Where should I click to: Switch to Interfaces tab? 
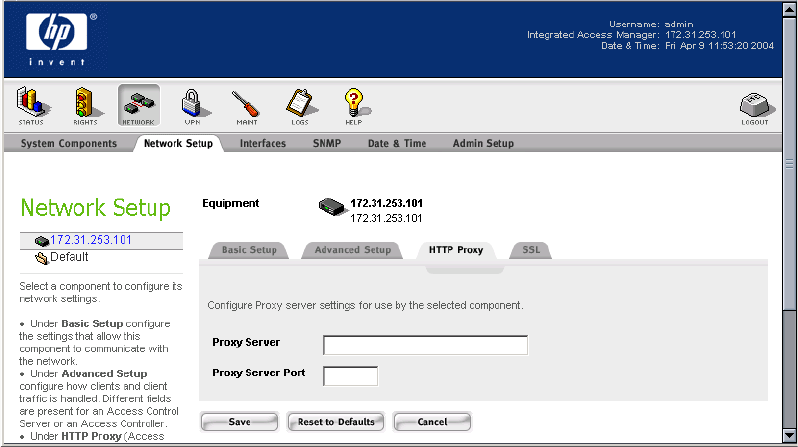point(263,144)
